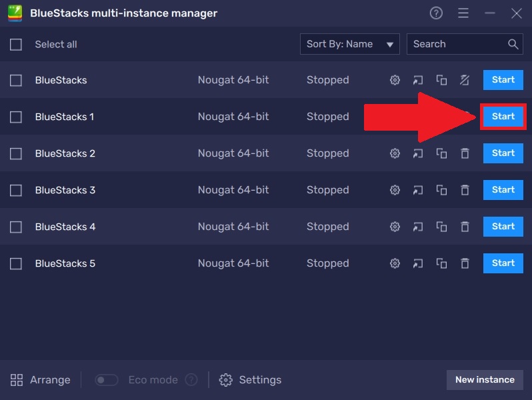Open the hamburger menu in title bar
Image resolution: width=532 pixels, height=400 pixels.
point(463,13)
